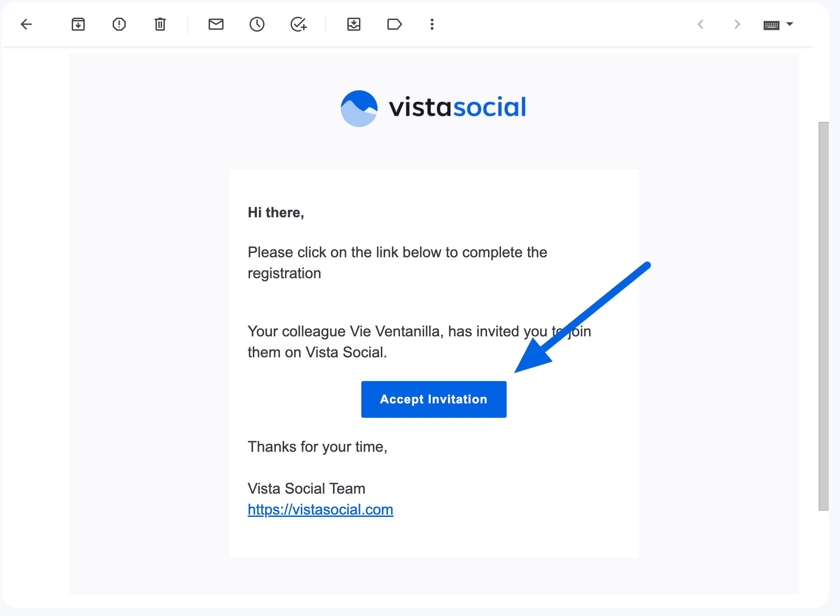Open the More actions menu
The height and width of the screenshot is (616, 840).
tap(432, 24)
